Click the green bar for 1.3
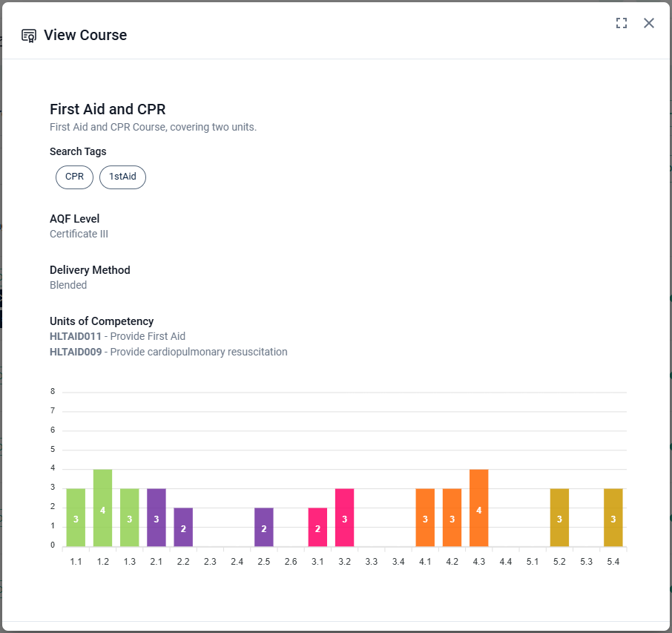Viewport: 672px width, 633px height. click(x=129, y=518)
